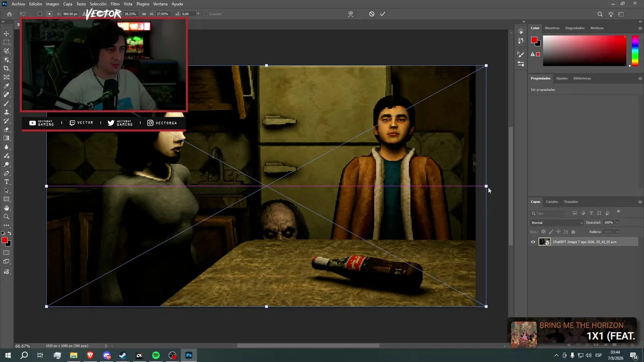Select the Eraser tool

[7, 130]
